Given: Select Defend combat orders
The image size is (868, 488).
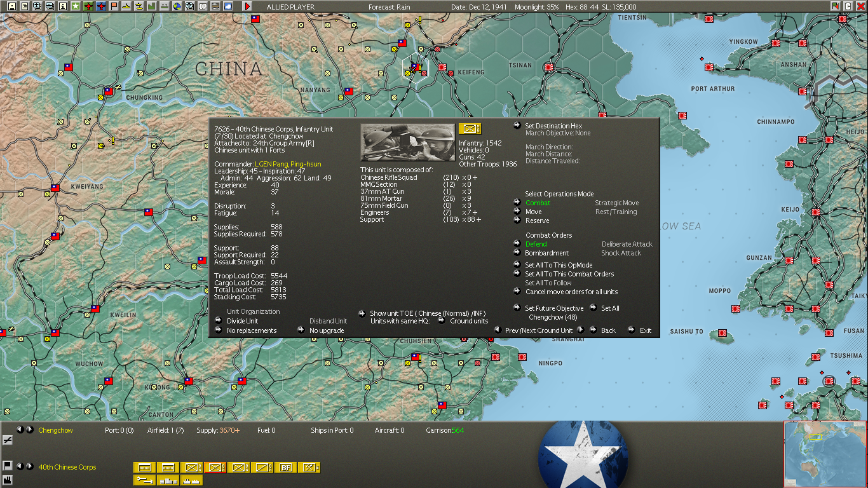Looking at the screenshot, I should click(x=536, y=244).
